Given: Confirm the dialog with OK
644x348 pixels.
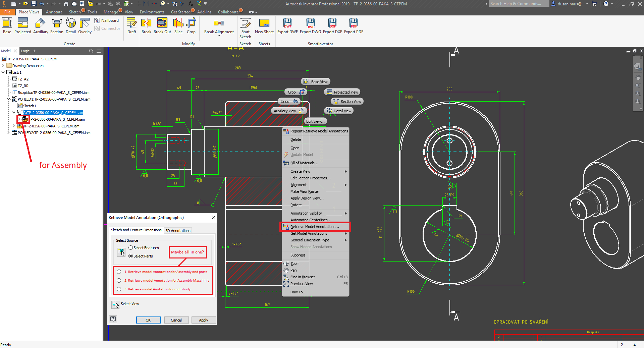Looking at the screenshot, I should pyautogui.click(x=148, y=320).
